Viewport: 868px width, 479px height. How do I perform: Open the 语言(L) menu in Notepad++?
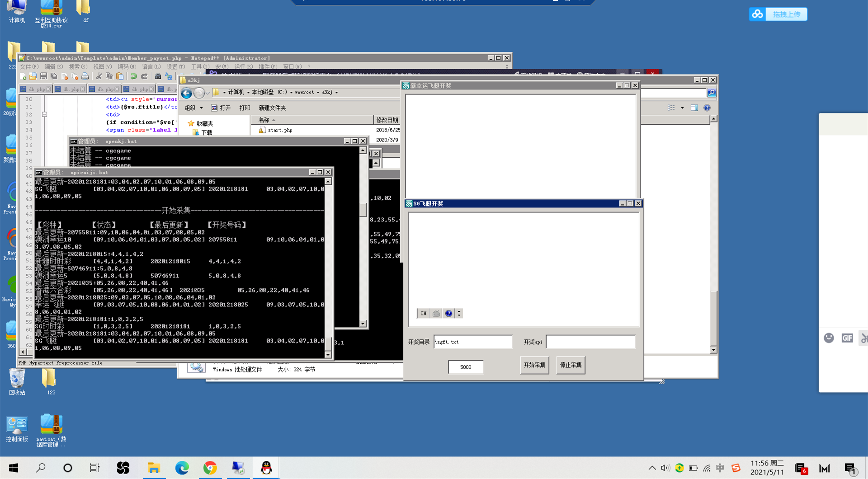click(x=151, y=66)
